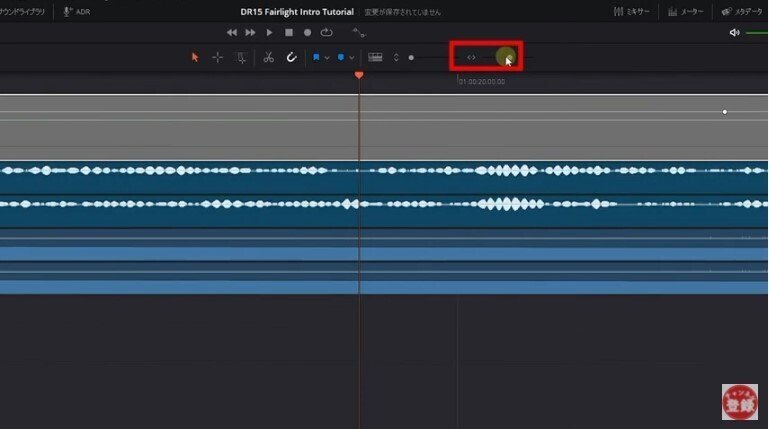This screenshot has width=769, height=429.
Task: Click the blue flag icon
Action: (316, 57)
